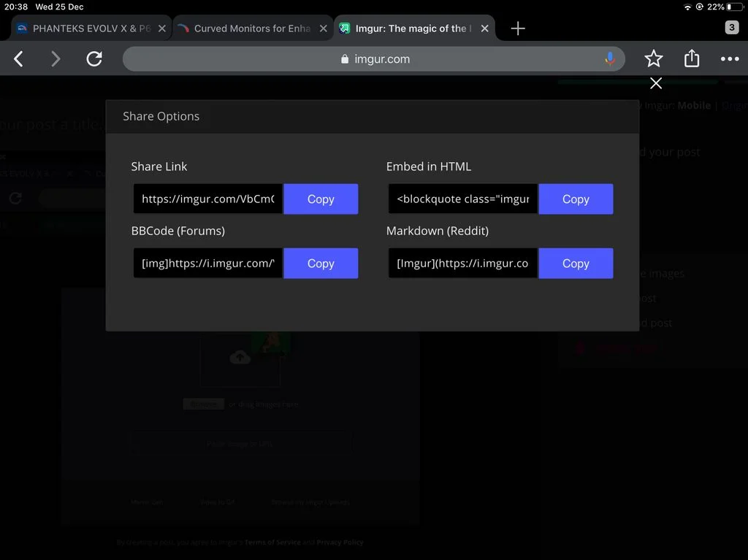Tap the Wi-Fi status icon

pyautogui.click(x=687, y=7)
